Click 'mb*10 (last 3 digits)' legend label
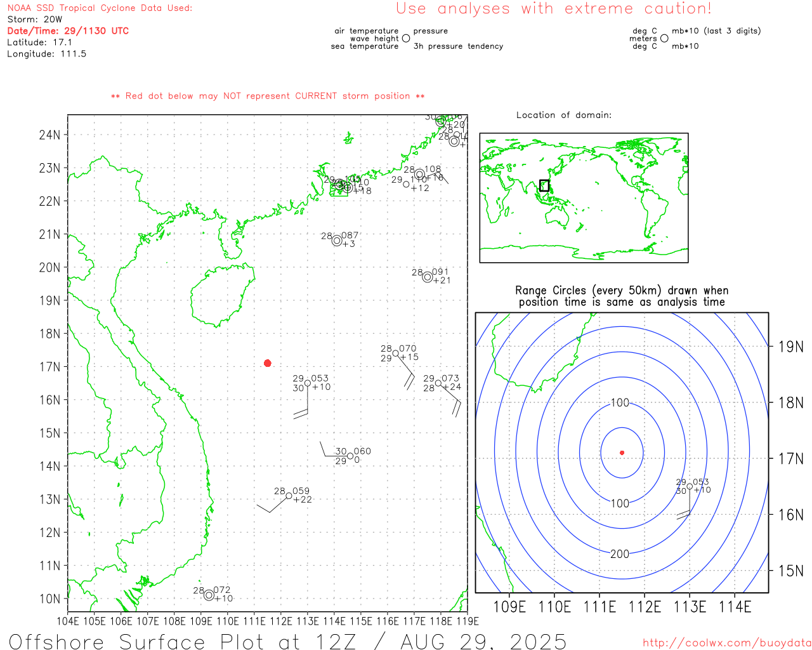Viewport: 812px width, 650px height. (x=716, y=31)
